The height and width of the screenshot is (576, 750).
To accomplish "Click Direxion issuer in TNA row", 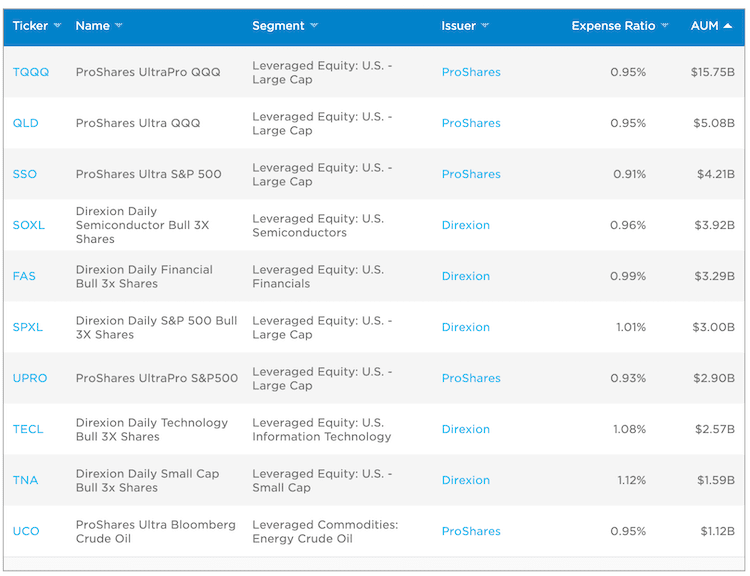I will (x=466, y=480).
